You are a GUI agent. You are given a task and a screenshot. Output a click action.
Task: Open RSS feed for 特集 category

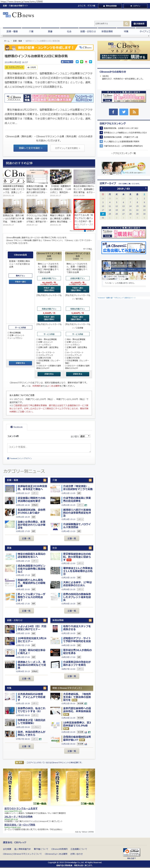(45, 688)
